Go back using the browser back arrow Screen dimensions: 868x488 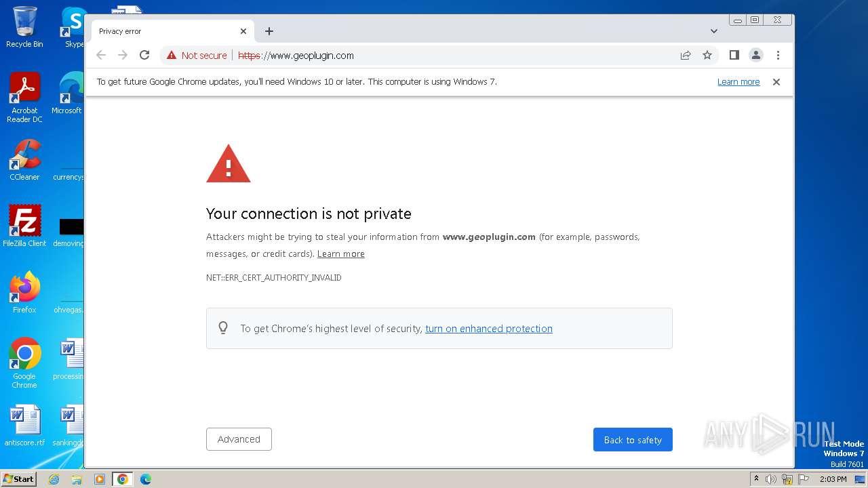pos(101,56)
